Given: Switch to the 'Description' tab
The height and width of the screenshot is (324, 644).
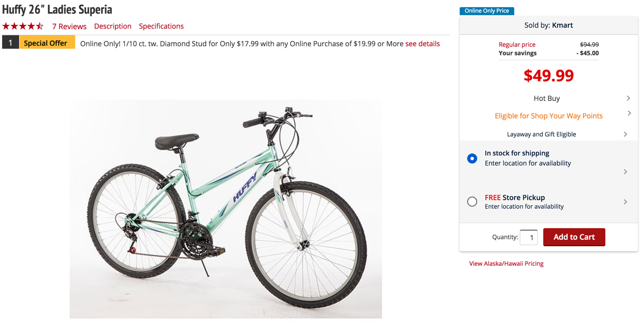Looking at the screenshot, I should coord(113,26).
